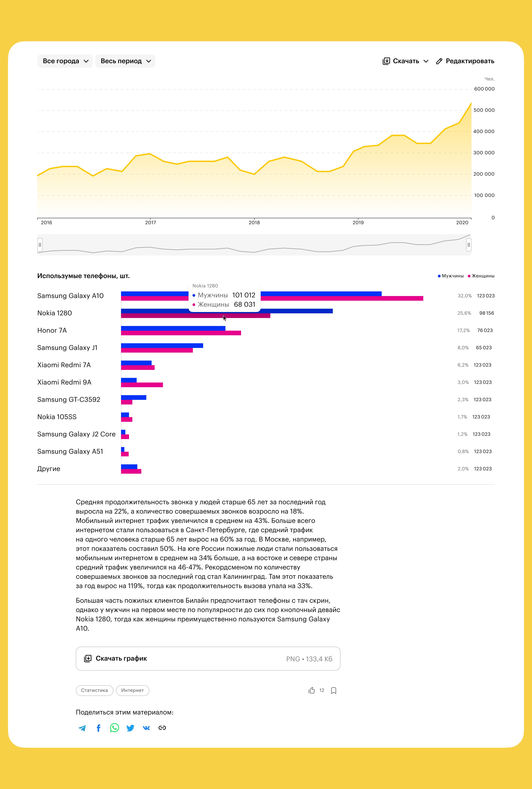The width and height of the screenshot is (532, 789).
Task: Open the Все города dropdown
Action: click(x=65, y=61)
